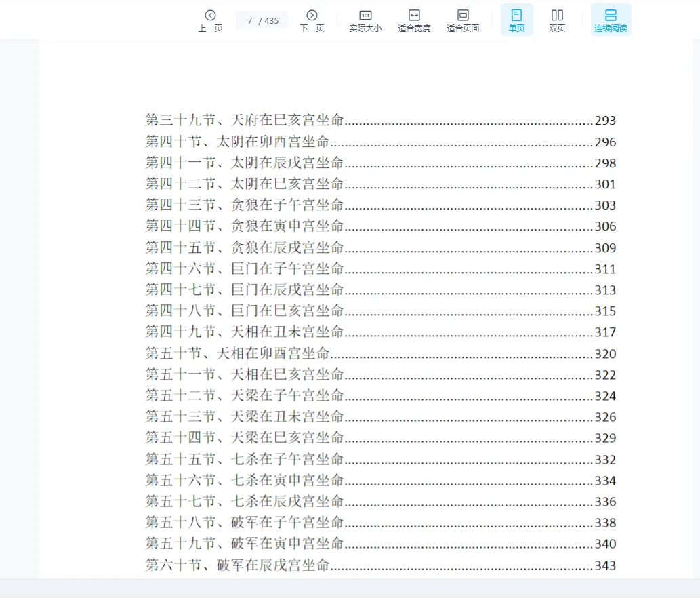Click page number 309

coord(605,248)
